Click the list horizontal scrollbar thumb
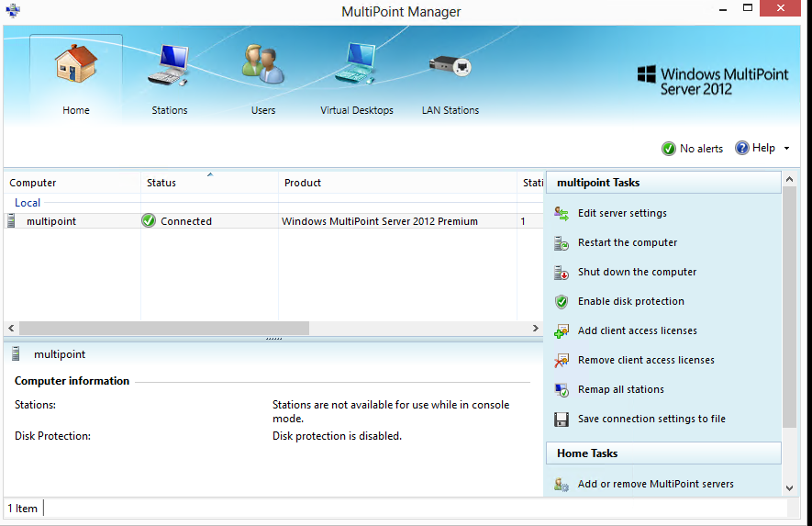 (164, 328)
